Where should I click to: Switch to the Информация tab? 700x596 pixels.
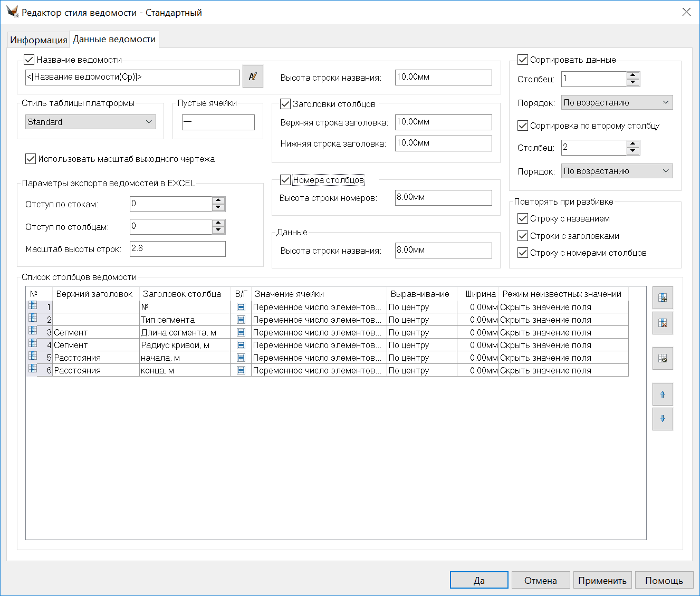39,40
